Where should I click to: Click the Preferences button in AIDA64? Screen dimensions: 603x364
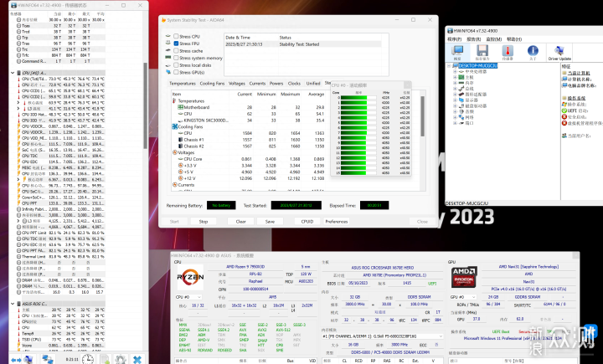pos(337,222)
